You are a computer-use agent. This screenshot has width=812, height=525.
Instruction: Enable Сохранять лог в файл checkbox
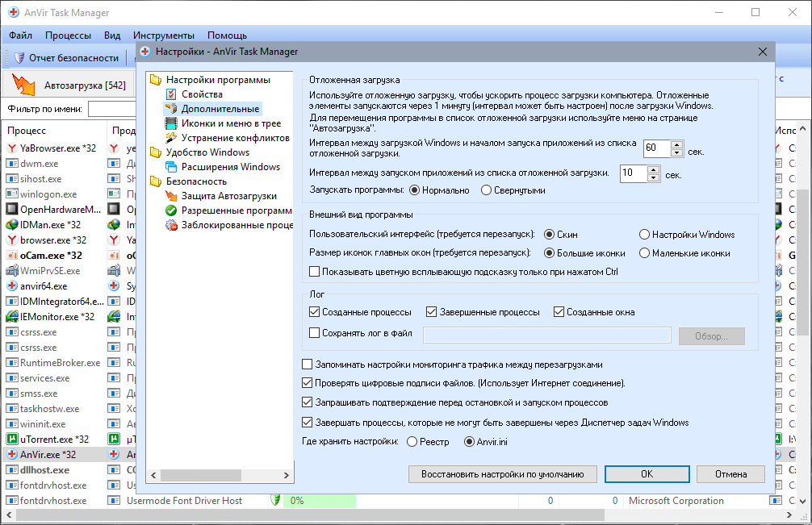point(314,333)
